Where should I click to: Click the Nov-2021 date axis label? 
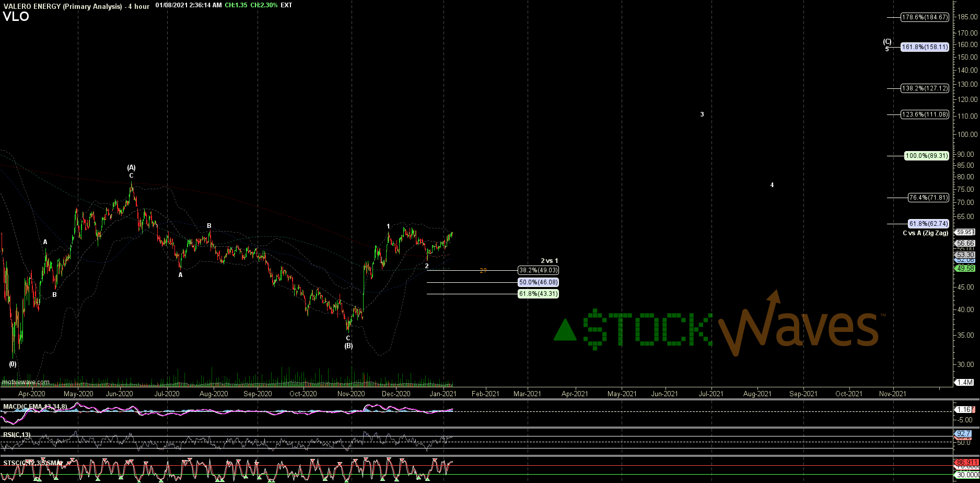(x=893, y=394)
